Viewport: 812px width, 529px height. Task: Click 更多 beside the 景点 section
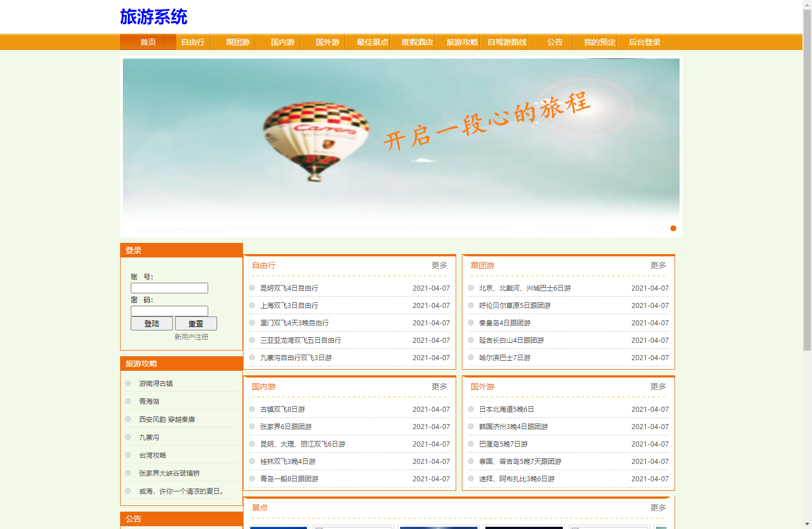pos(658,507)
